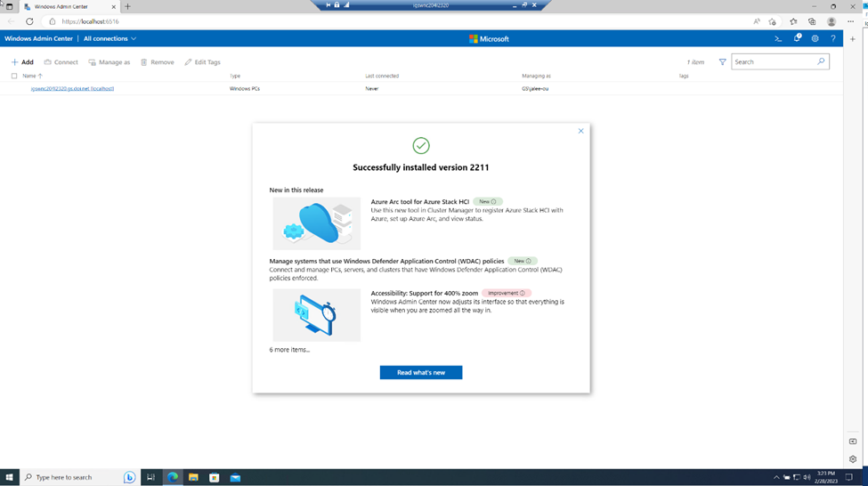The width and height of the screenshot is (868, 486).
Task: Add this page to favorites star icon
Action: (773, 21)
